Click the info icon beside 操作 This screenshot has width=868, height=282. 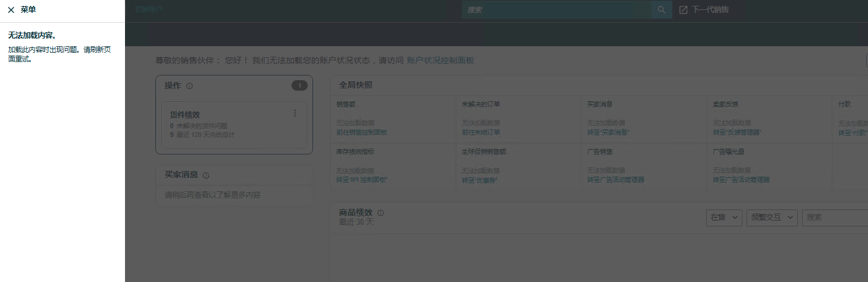click(x=189, y=86)
